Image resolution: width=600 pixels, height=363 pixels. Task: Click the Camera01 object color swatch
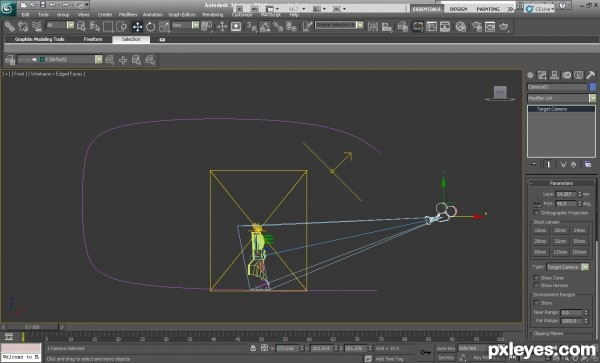click(593, 87)
